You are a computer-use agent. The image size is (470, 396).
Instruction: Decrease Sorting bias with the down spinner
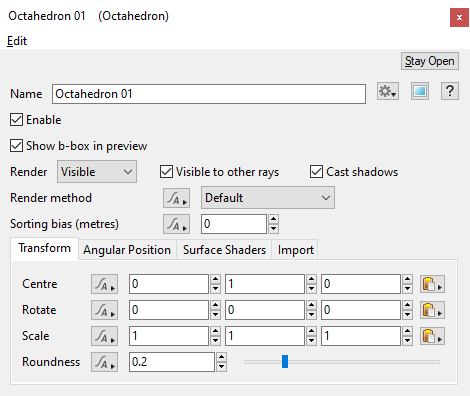[x=273, y=229]
